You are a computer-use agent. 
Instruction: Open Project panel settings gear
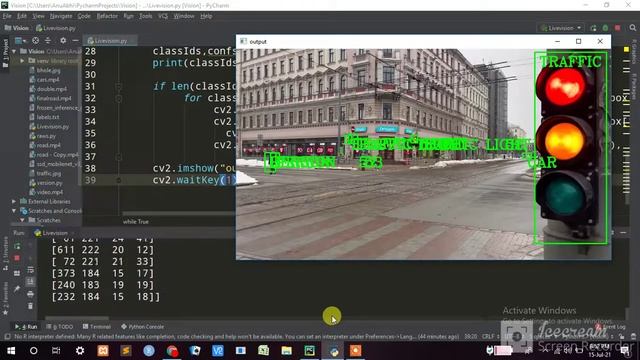point(63,40)
